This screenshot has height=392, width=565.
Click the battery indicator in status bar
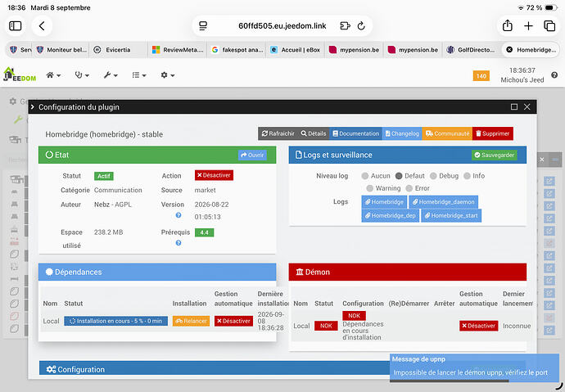(551, 7)
